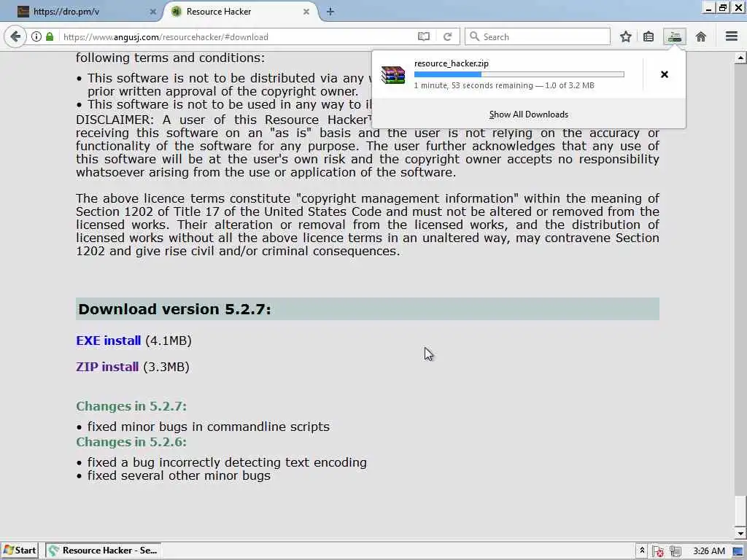Toggle the downloads panel toolbar button
747x560 pixels.
click(675, 36)
